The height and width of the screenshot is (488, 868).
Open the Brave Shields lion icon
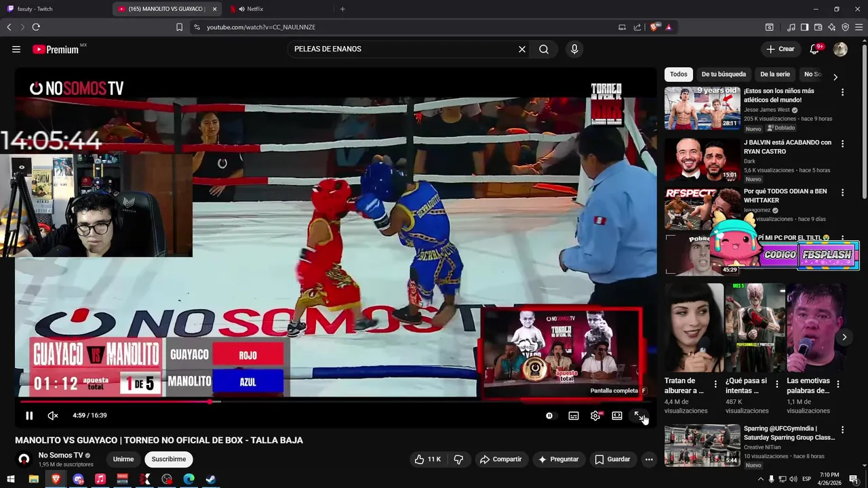point(654,27)
